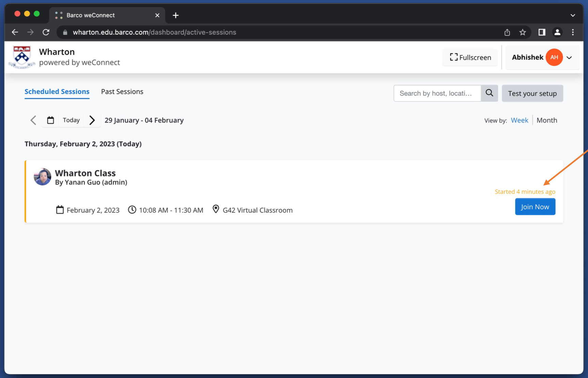Open the Chrome profile icon

pos(557,32)
